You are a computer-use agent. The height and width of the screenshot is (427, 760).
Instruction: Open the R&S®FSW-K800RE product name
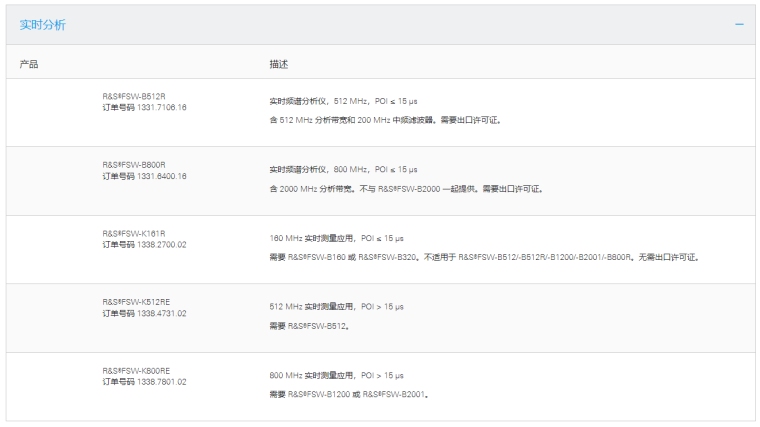point(135,370)
